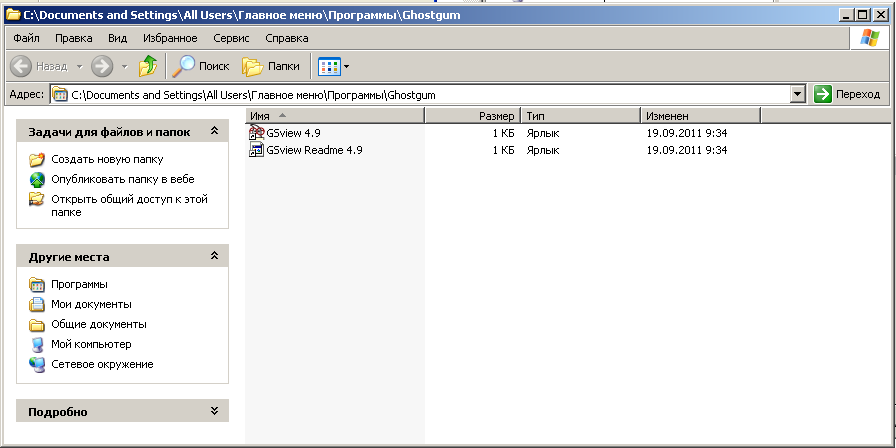The width and height of the screenshot is (896, 448).
Task: Click the address bar path field
Action: [x=420, y=94]
